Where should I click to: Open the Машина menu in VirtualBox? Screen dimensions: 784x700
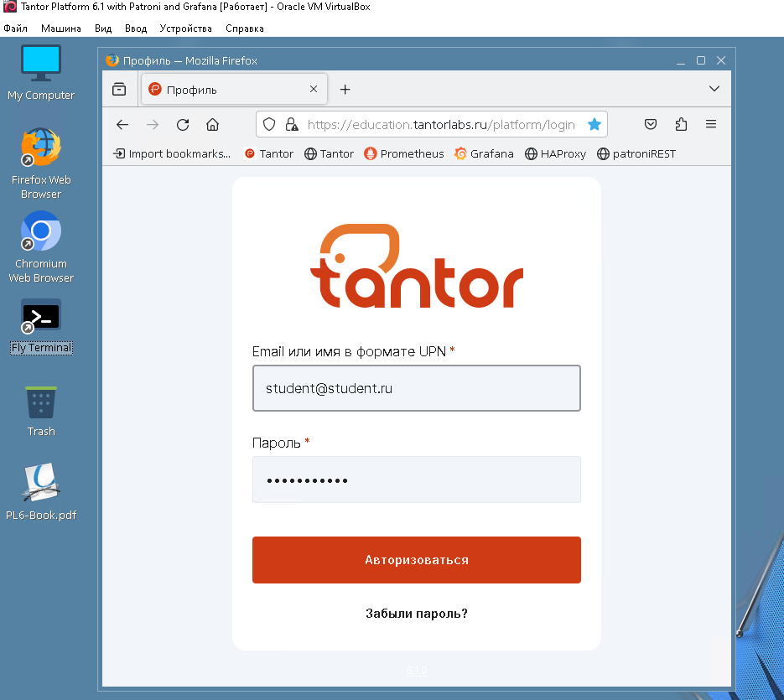61,28
